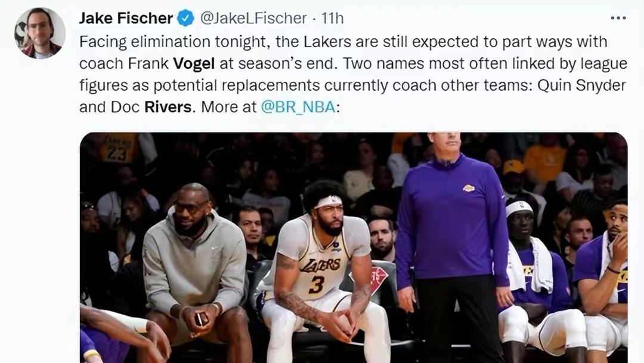Click the white headband on seated player
The image size is (644, 363).
pyautogui.click(x=328, y=202)
